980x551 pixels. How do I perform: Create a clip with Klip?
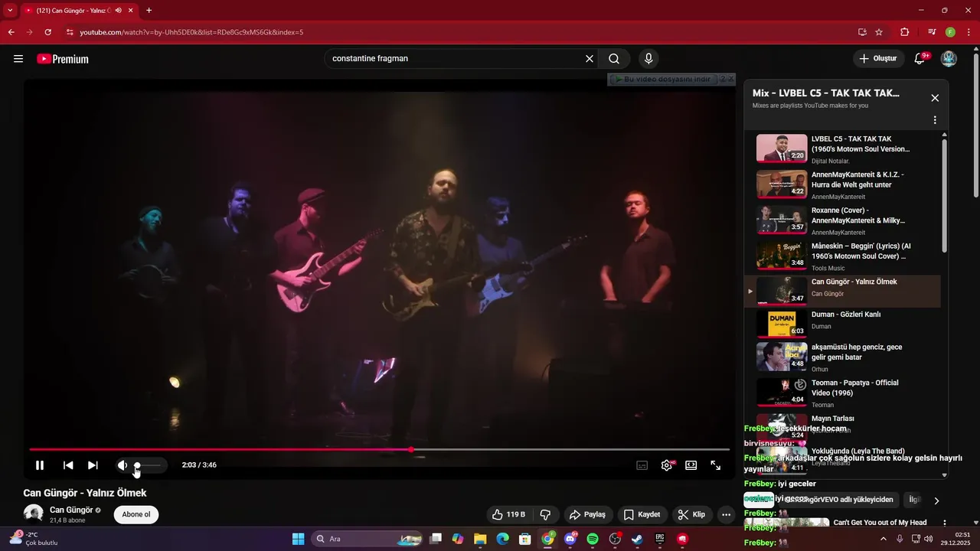click(x=692, y=514)
